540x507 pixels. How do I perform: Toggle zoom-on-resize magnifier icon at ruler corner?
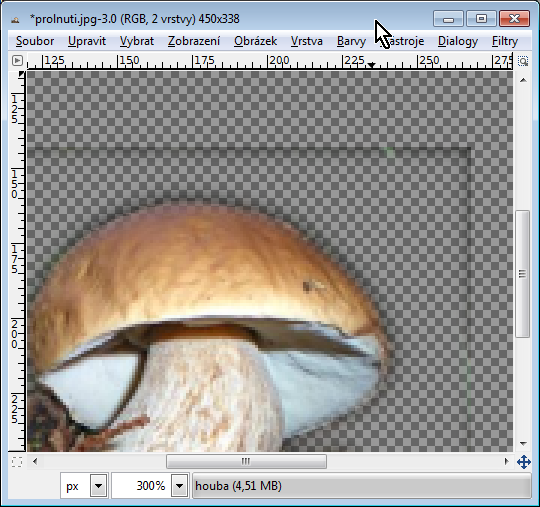pos(523,61)
